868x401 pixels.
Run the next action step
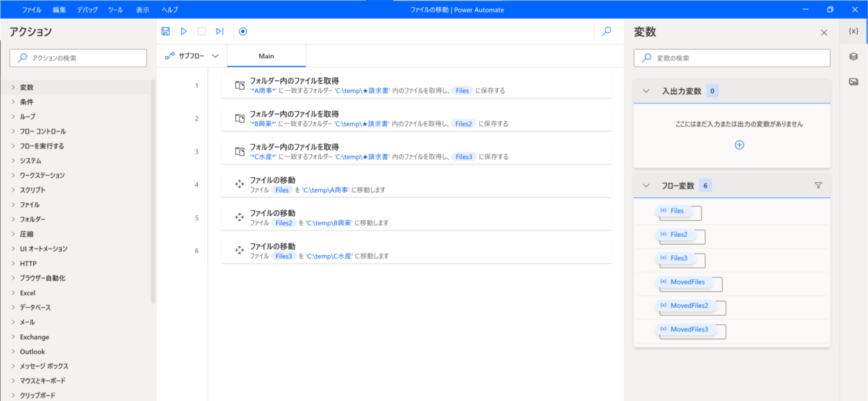[x=219, y=31]
